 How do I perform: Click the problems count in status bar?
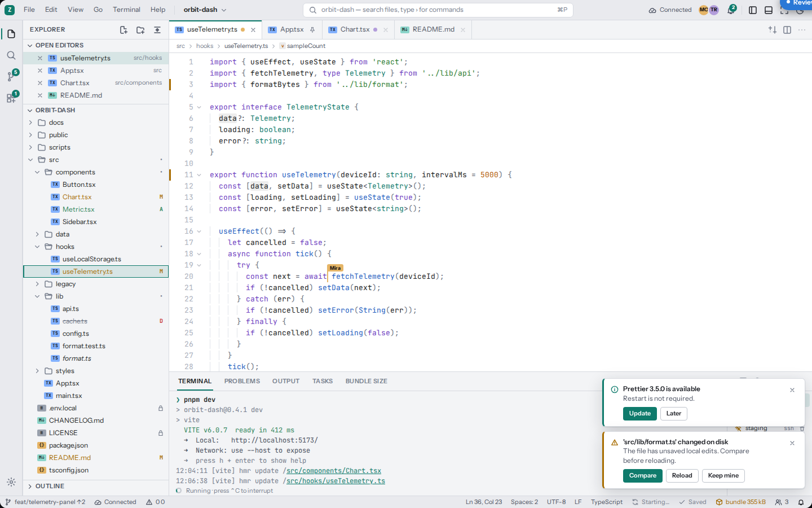155,502
